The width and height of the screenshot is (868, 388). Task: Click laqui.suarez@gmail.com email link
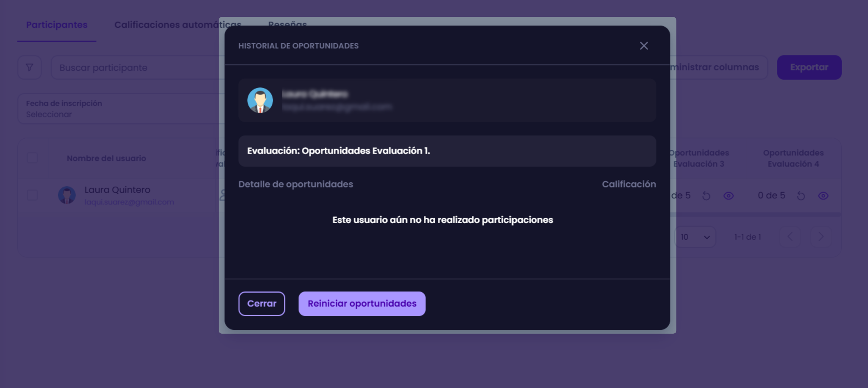click(x=129, y=202)
